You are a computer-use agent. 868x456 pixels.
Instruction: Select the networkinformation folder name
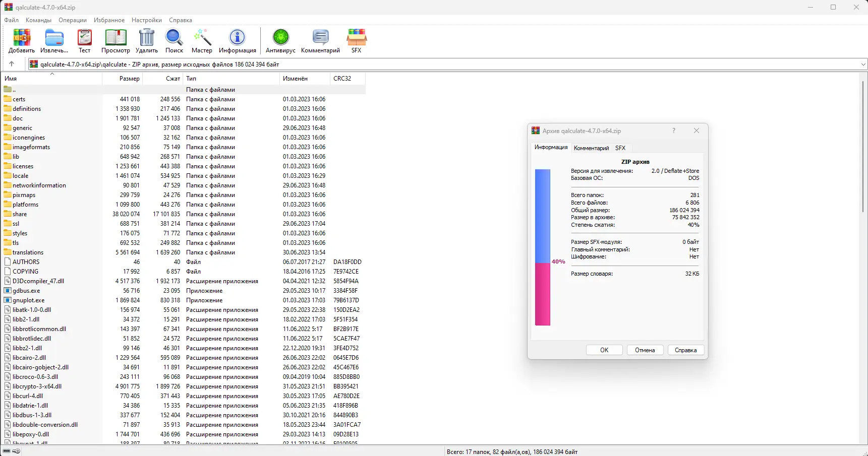pyautogui.click(x=39, y=185)
